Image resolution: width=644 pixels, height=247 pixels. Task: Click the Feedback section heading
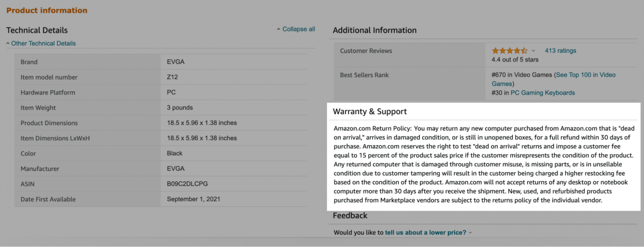point(351,215)
